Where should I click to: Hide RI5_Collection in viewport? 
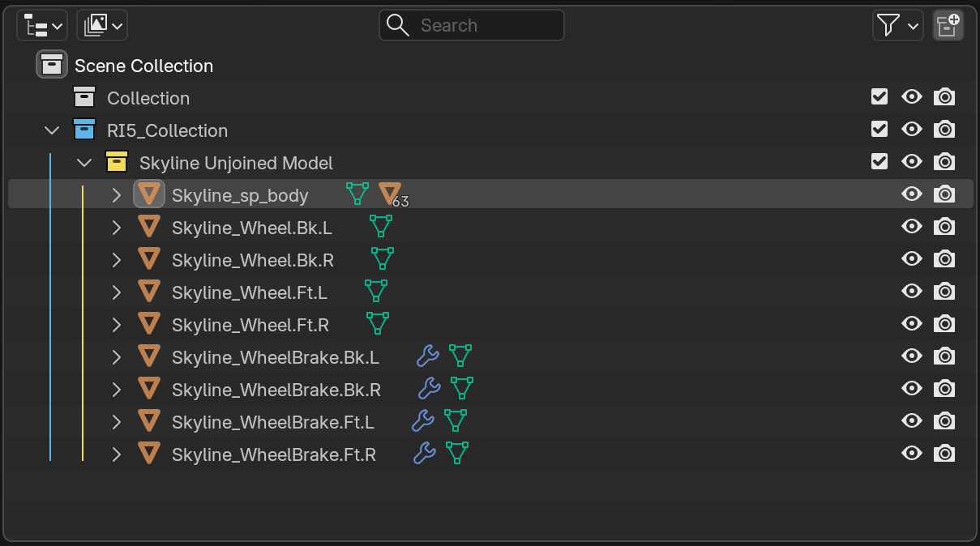[x=912, y=130]
